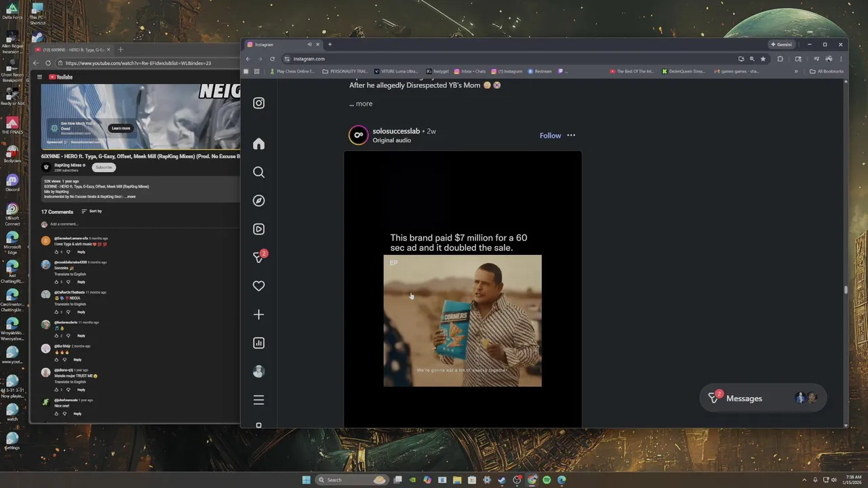Click Translate to English under Sonzeira comment
Screen dimensions: 868x488
[x=70, y=274]
